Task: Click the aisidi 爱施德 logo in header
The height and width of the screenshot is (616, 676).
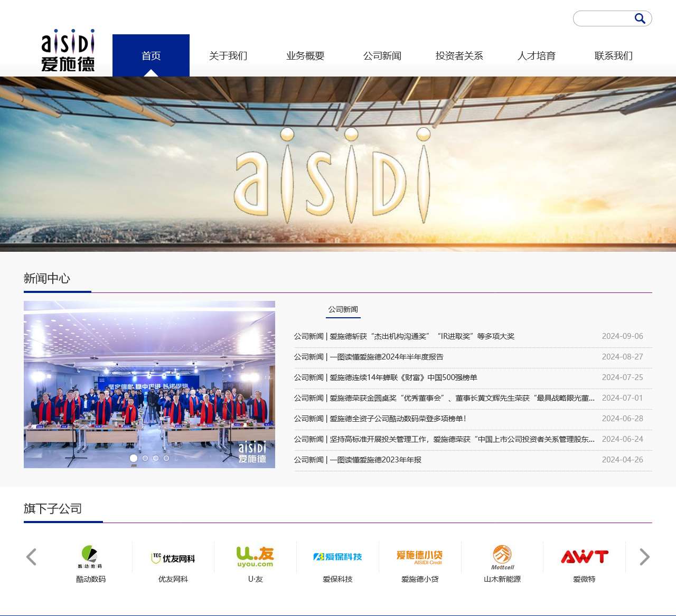Action: pos(68,51)
